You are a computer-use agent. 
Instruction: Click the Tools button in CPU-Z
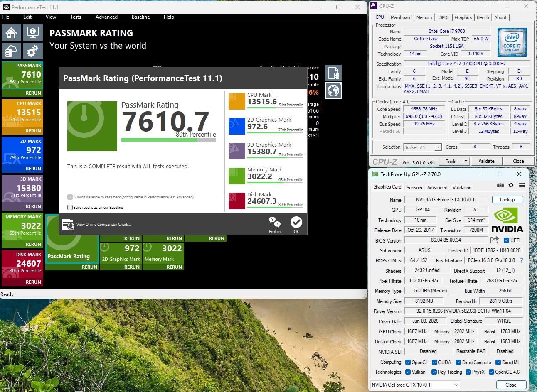click(451, 161)
